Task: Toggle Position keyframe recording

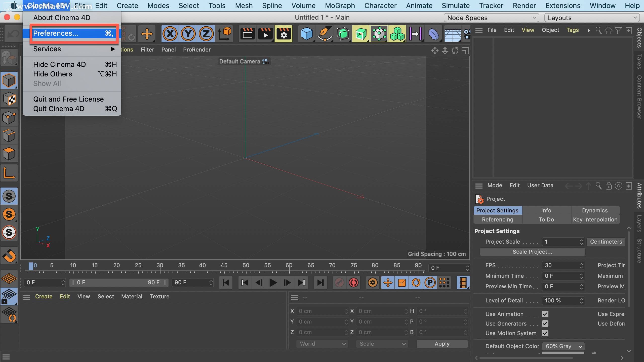Action: click(x=388, y=283)
